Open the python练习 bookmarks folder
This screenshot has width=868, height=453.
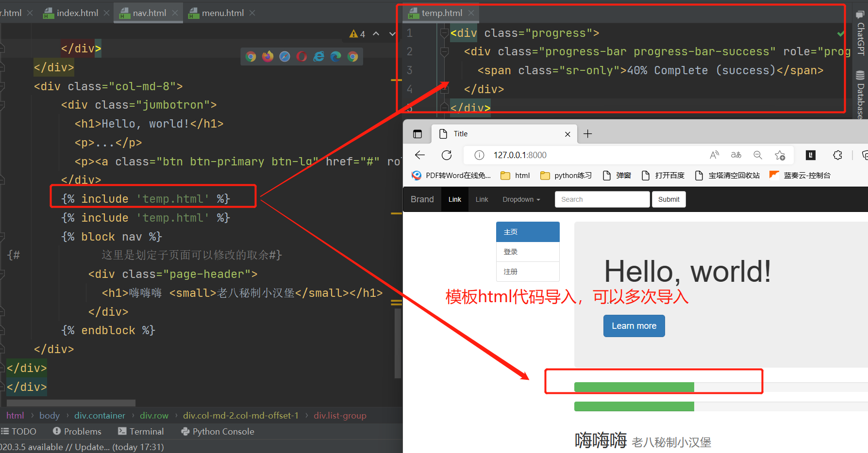click(566, 176)
